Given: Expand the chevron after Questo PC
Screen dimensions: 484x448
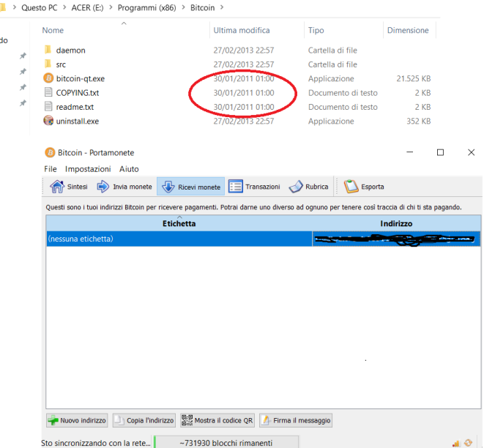Looking at the screenshot, I should pyautogui.click(x=64, y=7).
